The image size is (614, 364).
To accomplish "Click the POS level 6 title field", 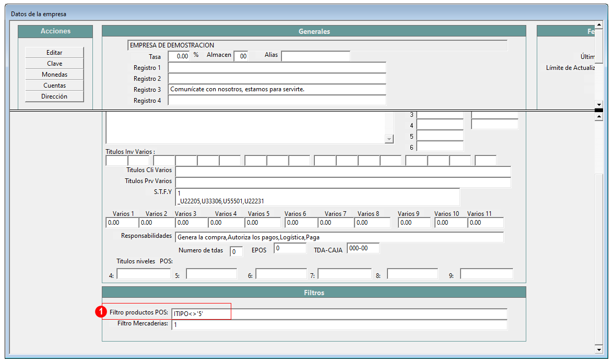I will coord(281,274).
